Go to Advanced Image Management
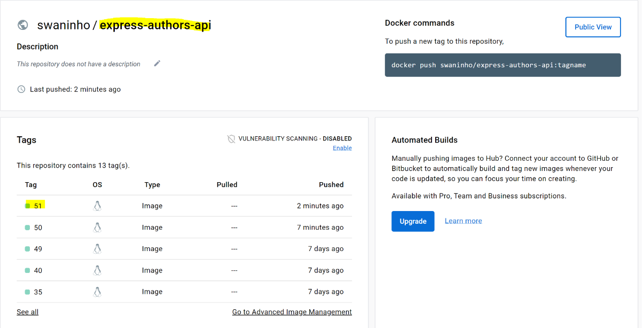This screenshot has height=328, width=644. [292, 311]
